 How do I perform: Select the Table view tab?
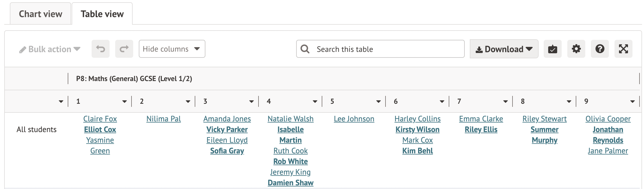click(x=102, y=14)
